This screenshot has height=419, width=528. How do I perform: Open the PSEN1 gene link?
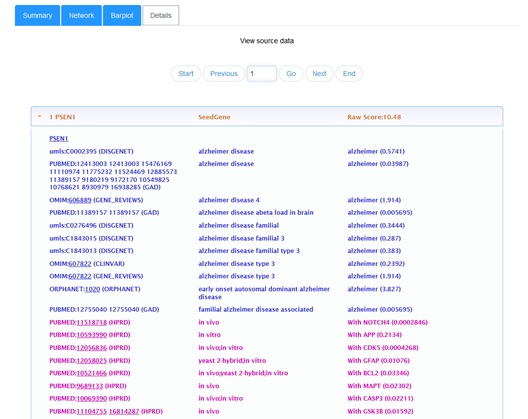coord(59,138)
